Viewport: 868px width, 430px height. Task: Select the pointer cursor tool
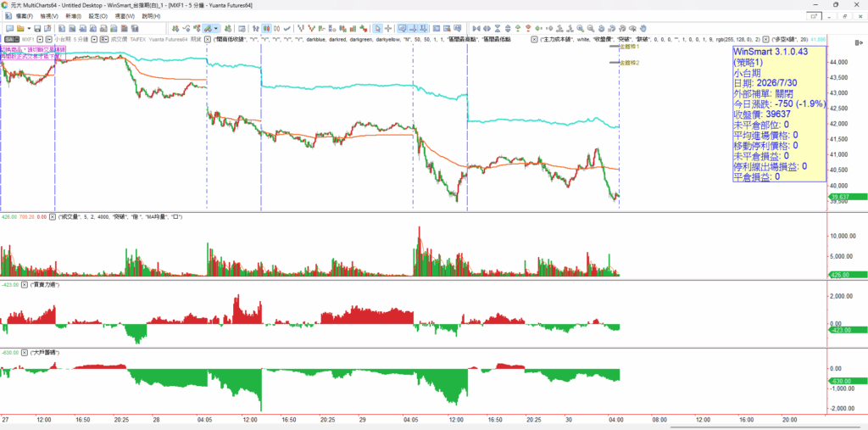pos(377,28)
